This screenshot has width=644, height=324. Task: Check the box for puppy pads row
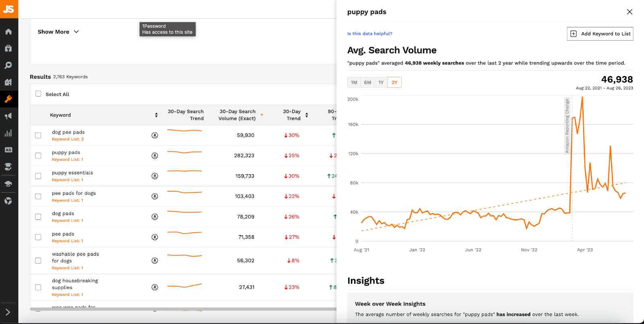pos(38,156)
